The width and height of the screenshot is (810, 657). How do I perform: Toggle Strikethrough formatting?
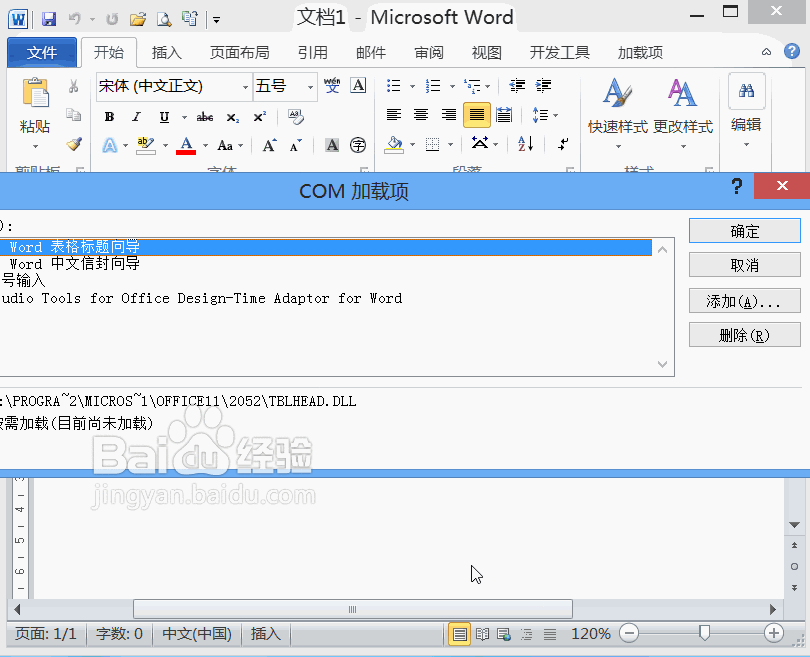[205, 117]
